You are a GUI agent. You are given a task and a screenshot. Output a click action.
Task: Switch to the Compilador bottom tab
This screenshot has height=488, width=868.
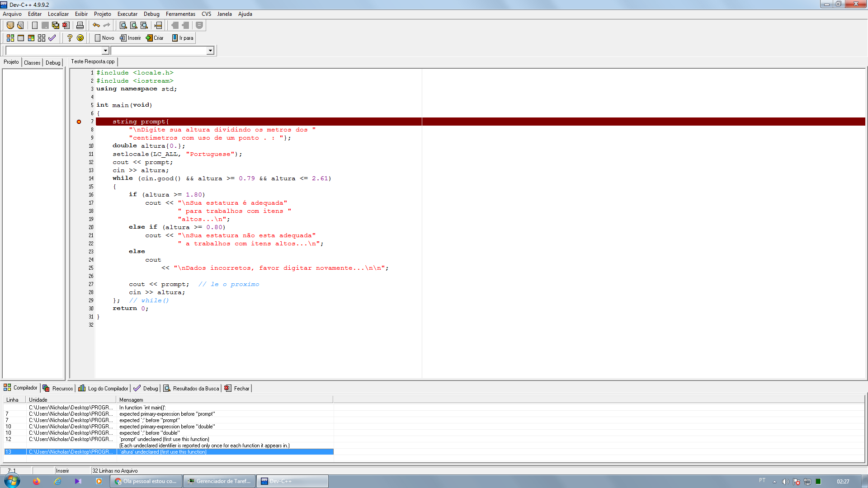(21, 388)
